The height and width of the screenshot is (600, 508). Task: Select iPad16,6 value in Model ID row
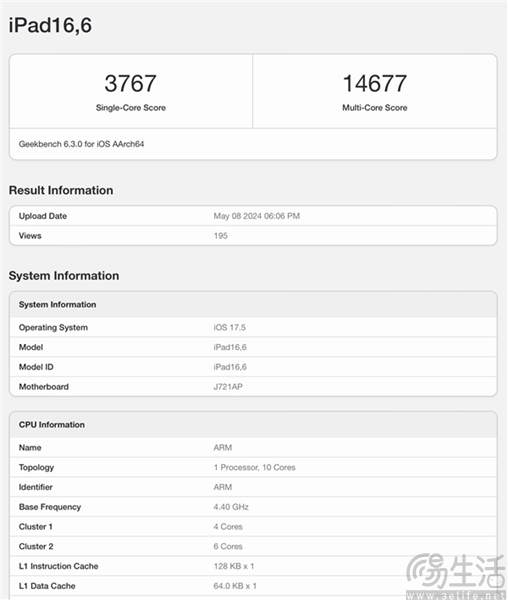click(x=230, y=367)
